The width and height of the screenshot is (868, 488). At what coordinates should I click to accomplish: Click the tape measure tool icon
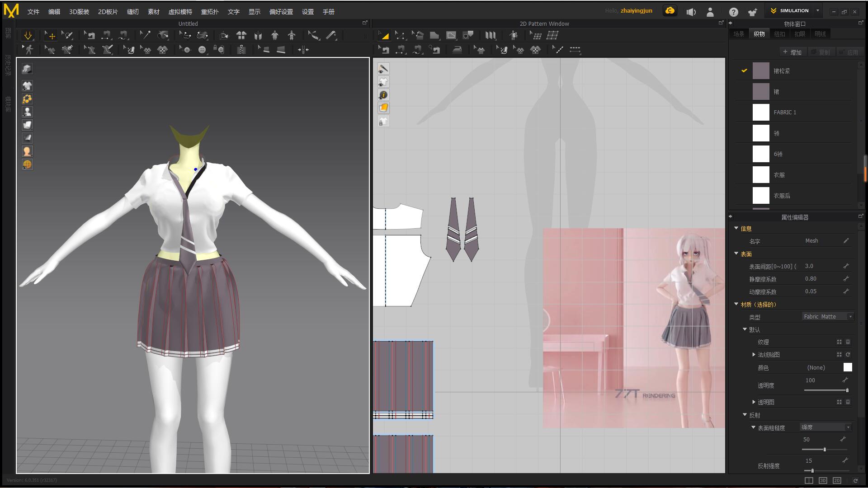click(331, 35)
